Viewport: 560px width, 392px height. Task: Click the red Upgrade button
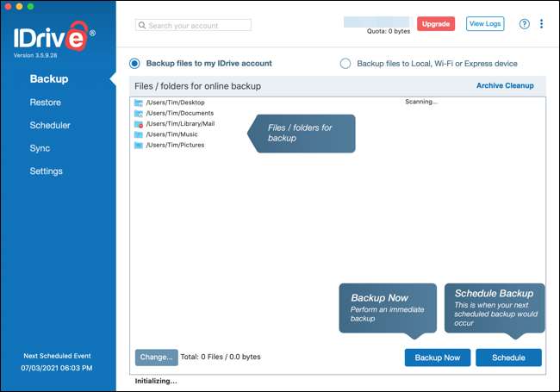(x=436, y=24)
